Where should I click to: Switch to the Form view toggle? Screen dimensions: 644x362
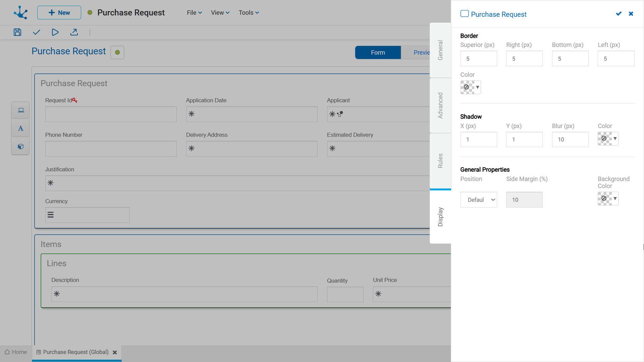pos(378,53)
